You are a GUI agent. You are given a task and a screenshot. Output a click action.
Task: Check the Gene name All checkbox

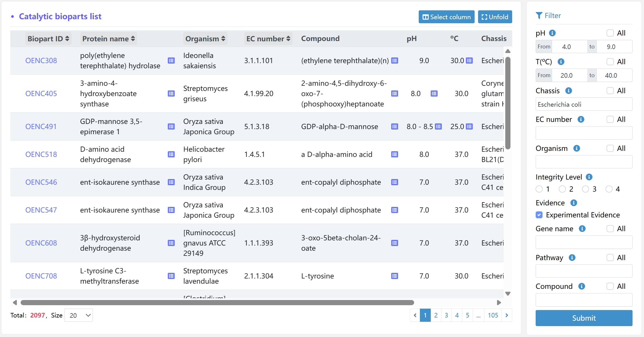coord(610,229)
